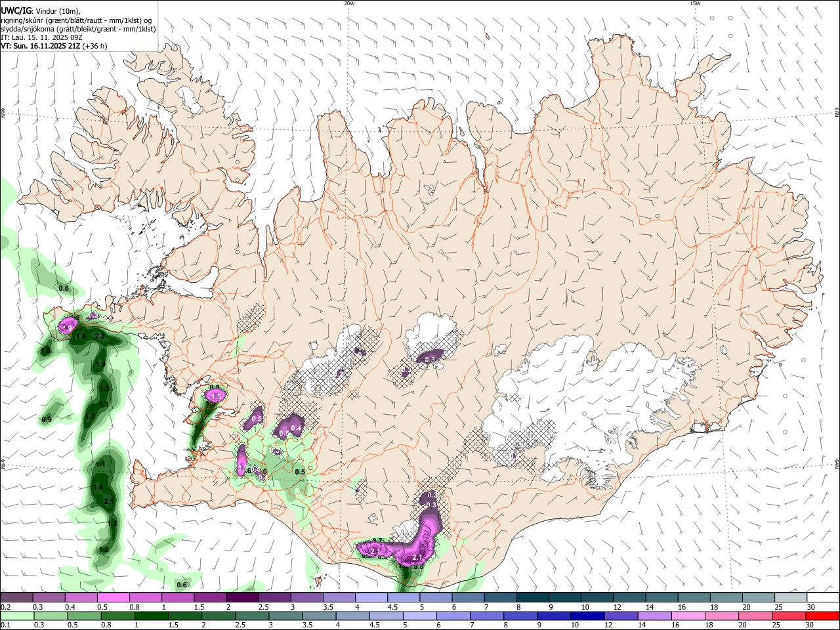Click the bright pink 0.5 swatch on the upper scale

pos(113,598)
